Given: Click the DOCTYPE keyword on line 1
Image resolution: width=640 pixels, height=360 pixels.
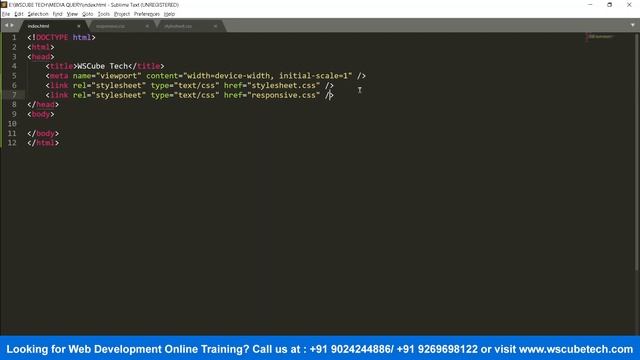Looking at the screenshot, I should pos(52,38).
